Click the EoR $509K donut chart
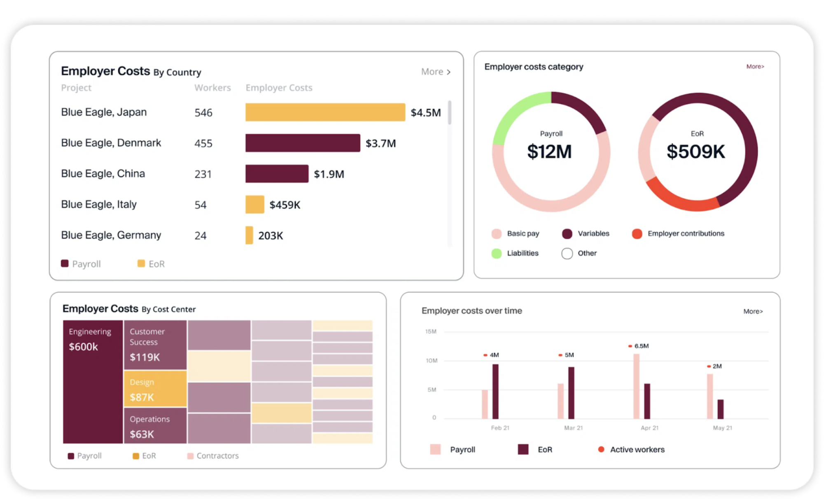 [x=697, y=152]
